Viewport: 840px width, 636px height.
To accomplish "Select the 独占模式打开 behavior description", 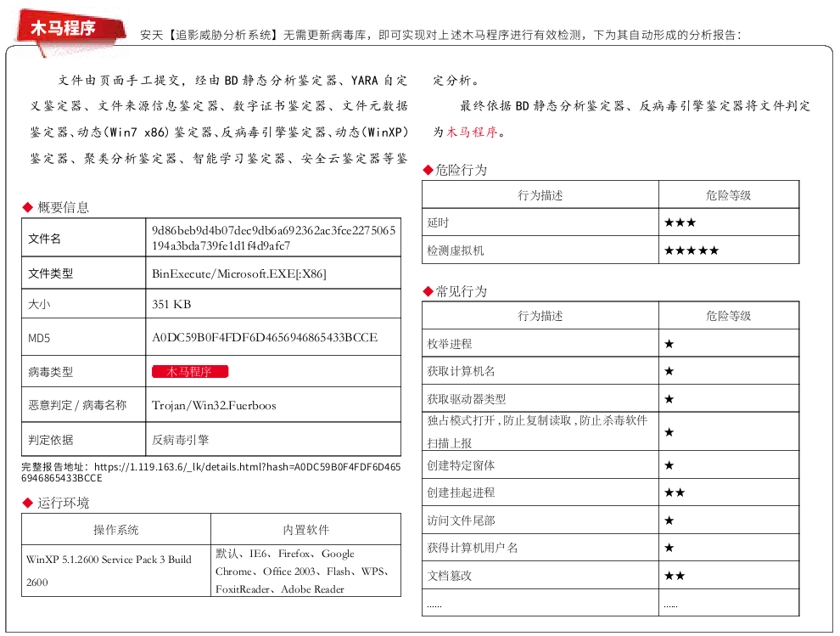I will (x=537, y=431).
